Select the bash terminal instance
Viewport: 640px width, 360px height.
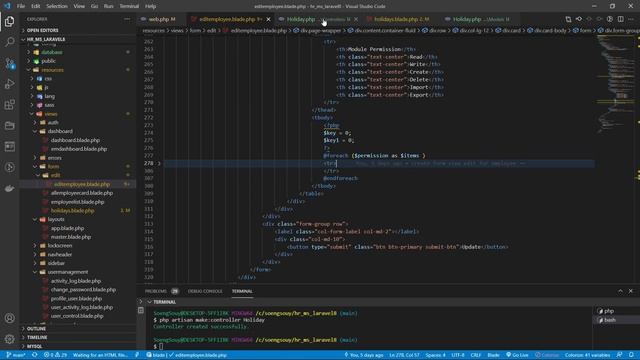[x=616, y=320]
